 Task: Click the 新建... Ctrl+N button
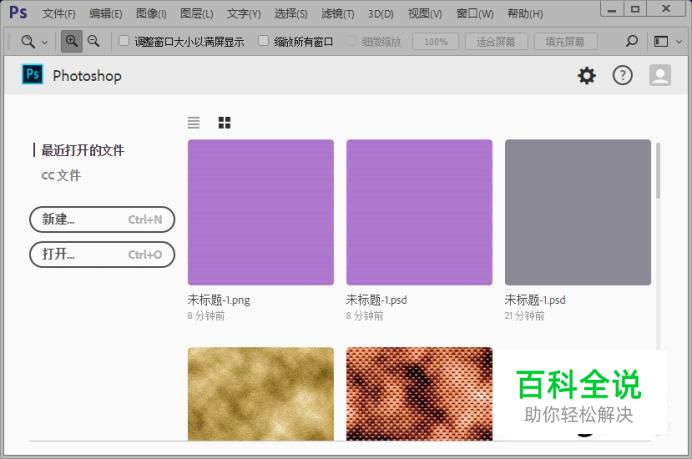pos(102,219)
